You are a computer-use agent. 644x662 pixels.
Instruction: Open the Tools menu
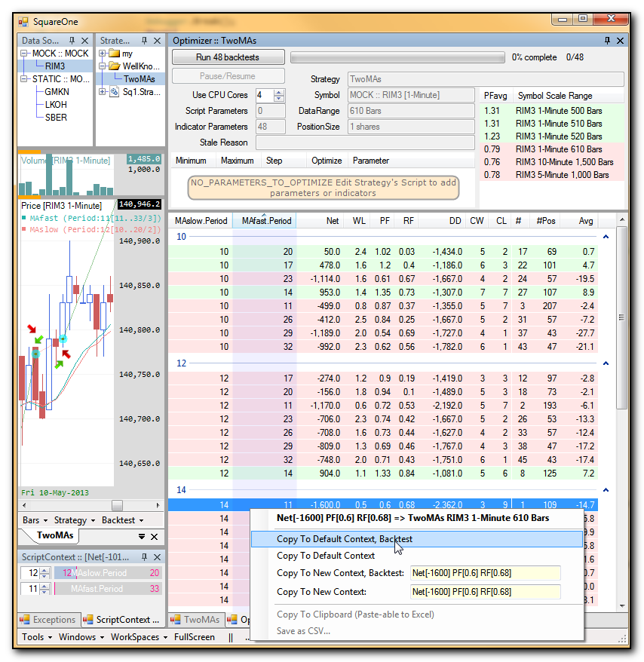click(37, 636)
